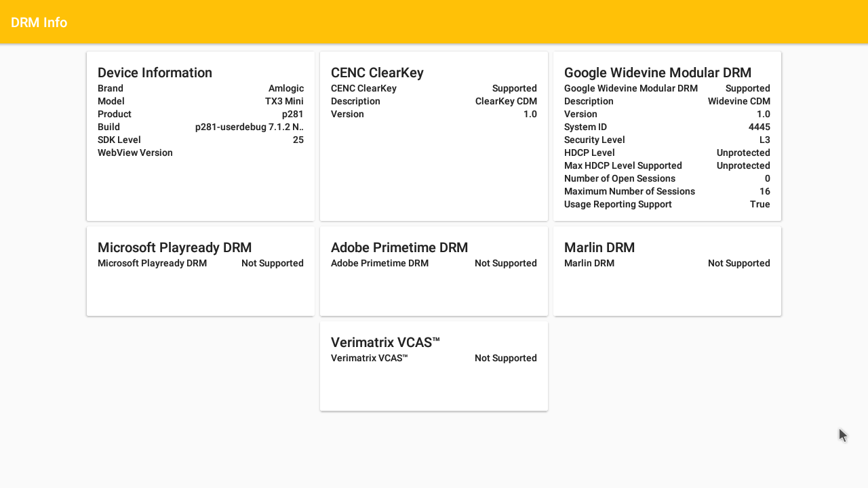
Task: Click the Verimatrix VCAS heading
Action: pyautogui.click(x=385, y=342)
